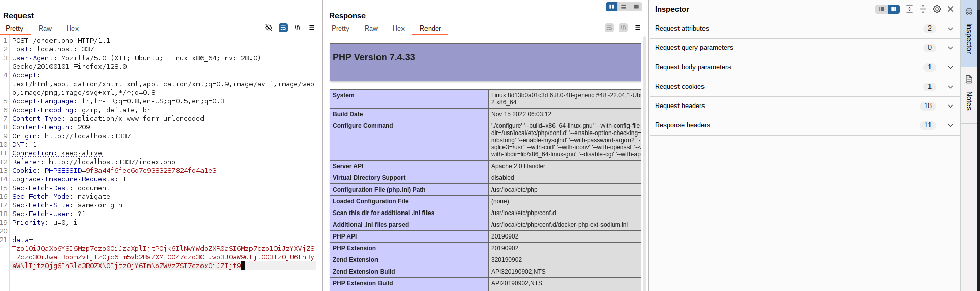
Task: Select side-by-side layout icon above Response
Action: tap(611, 7)
